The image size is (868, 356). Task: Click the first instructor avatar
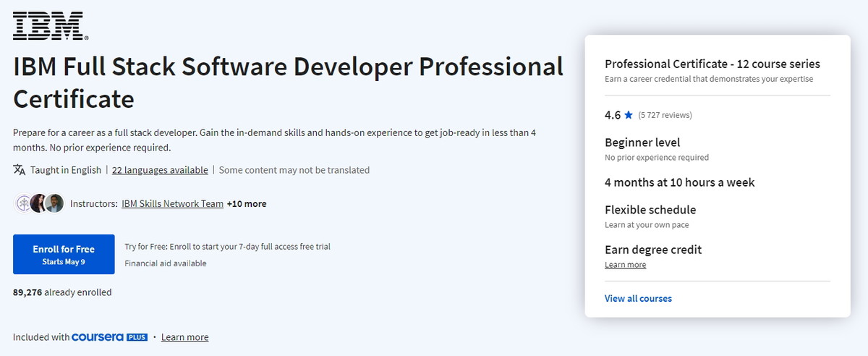(24, 203)
